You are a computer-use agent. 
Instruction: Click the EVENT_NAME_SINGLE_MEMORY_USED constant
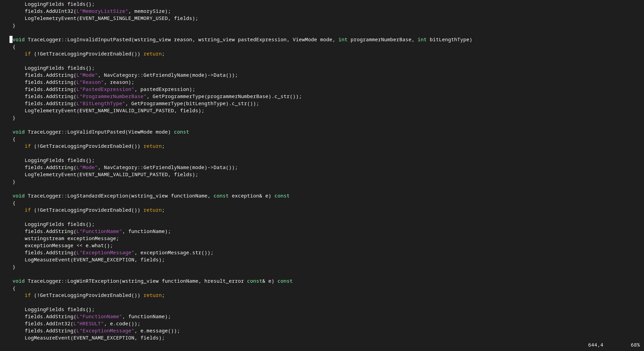124,18
